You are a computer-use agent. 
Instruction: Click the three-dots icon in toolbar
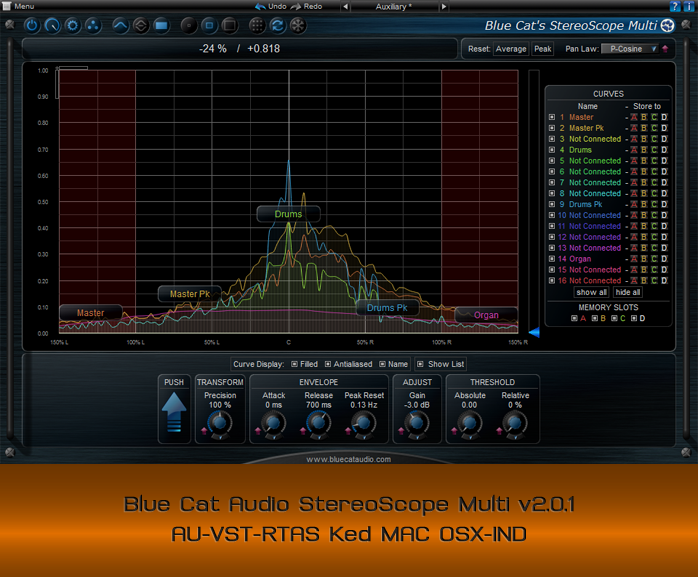point(93,25)
